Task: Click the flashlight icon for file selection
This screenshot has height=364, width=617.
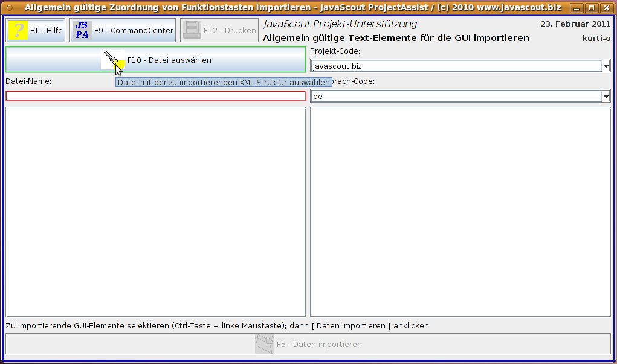Action: tap(113, 60)
